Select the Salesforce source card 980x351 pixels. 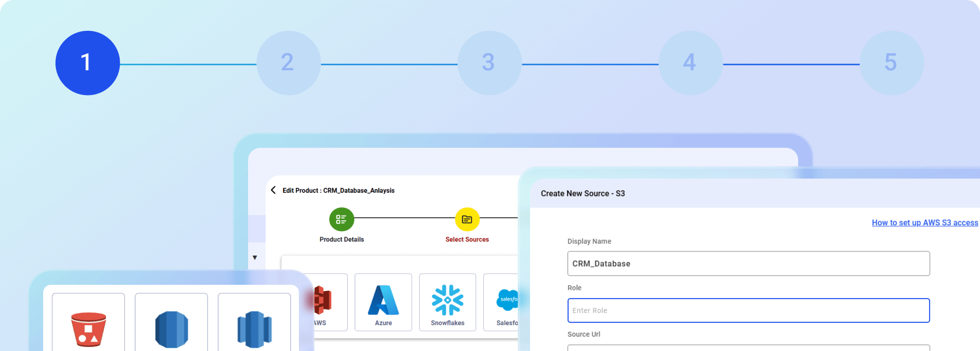click(501, 302)
